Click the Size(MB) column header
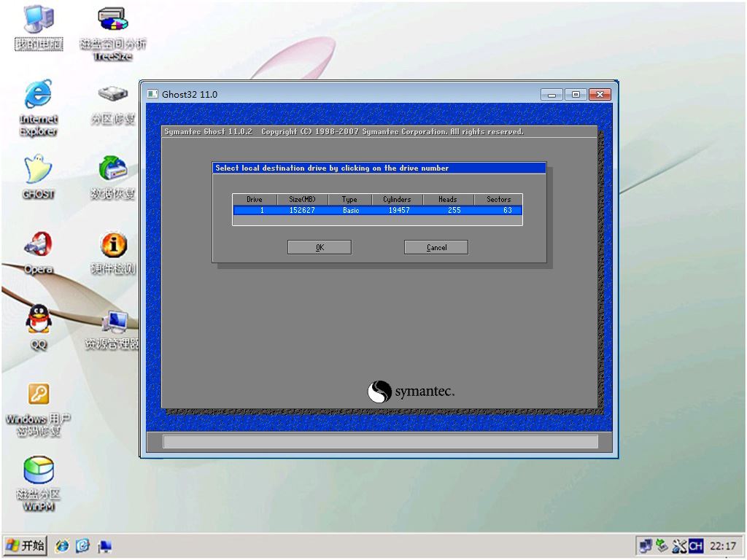Image resolution: width=747 pixels, height=560 pixels. [x=302, y=200]
